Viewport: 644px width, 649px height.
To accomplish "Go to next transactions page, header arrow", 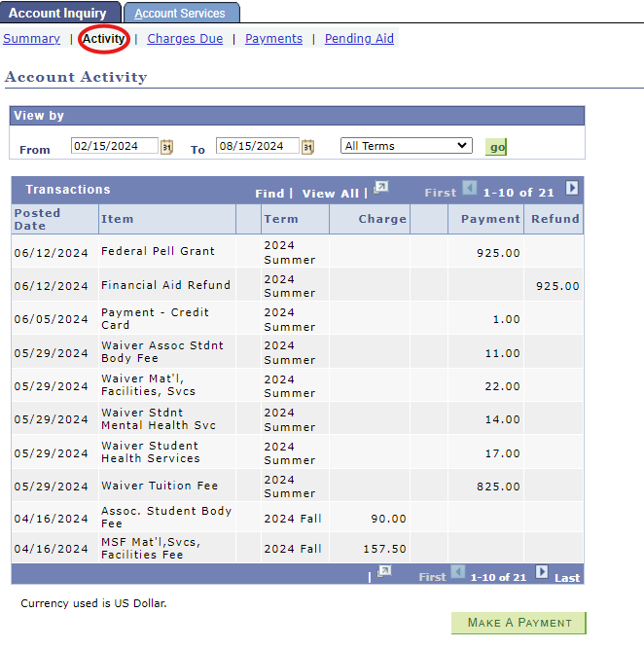I will [572, 188].
